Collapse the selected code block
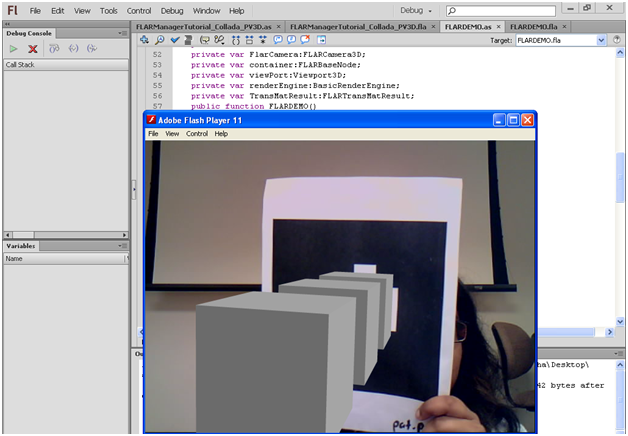Screen dimensions: 628x436 click(249, 39)
